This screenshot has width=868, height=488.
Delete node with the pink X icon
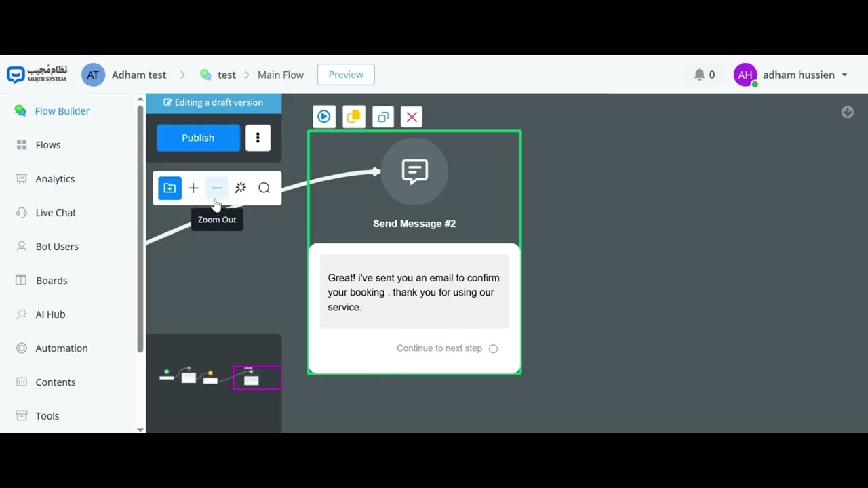tap(412, 117)
